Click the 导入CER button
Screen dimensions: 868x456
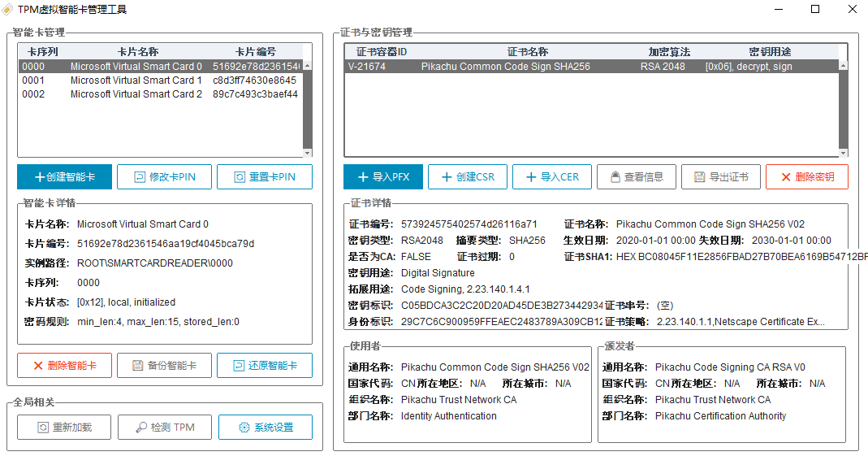coord(552,176)
